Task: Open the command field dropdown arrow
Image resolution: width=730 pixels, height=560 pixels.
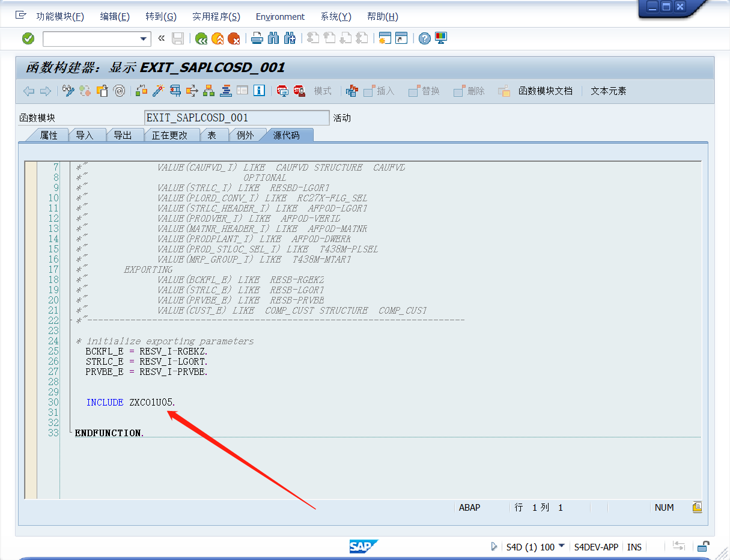Action: (x=142, y=38)
